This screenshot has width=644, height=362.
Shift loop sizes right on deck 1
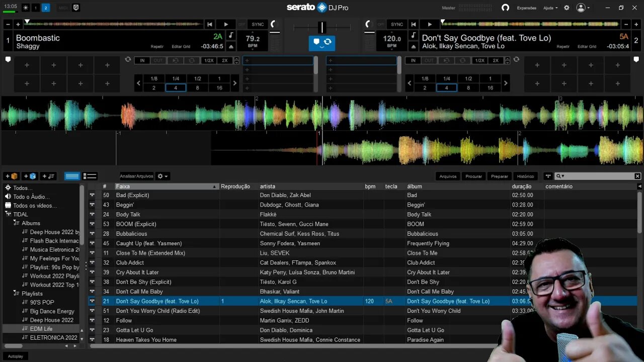[234, 83]
